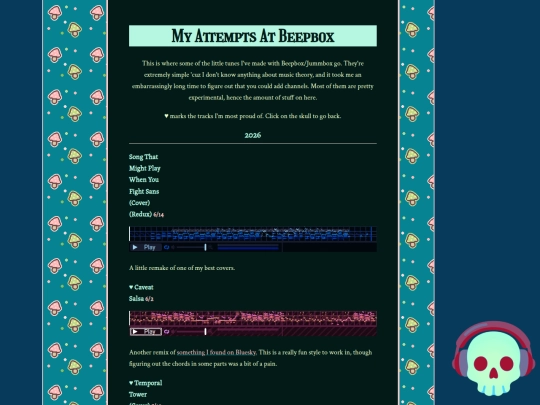The width and height of the screenshot is (540, 405).
Task: Click the zoom magnifier icon in the blue player
Action: pyautogui.click(x=210, y=247)
